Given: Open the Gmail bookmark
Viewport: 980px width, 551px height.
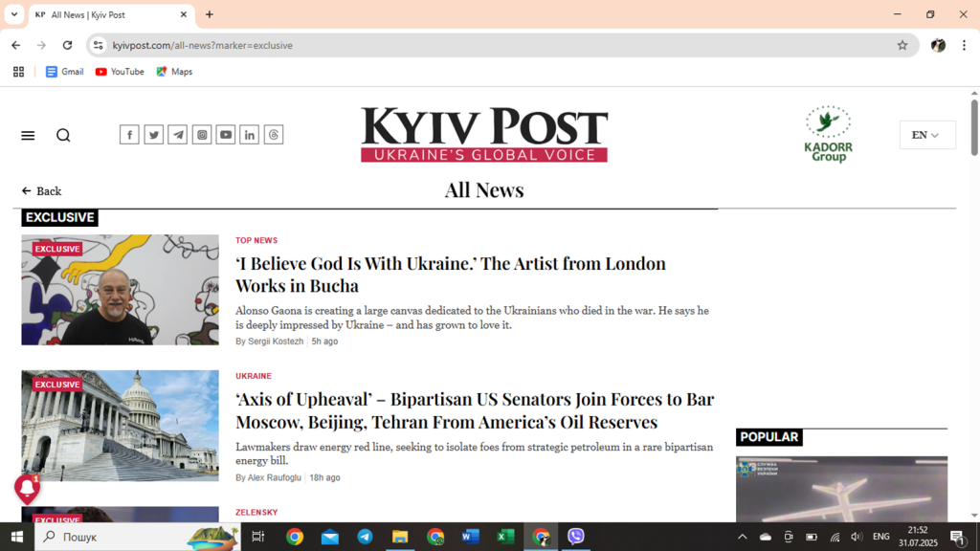Looking at the screenshot, I should [65, 72].
